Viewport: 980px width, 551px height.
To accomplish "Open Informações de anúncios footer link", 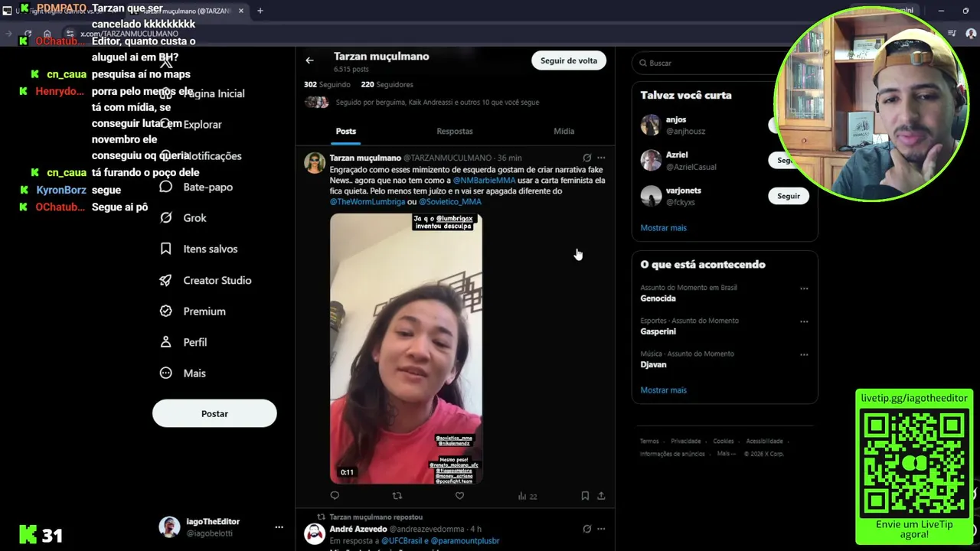I will [672, 454].
